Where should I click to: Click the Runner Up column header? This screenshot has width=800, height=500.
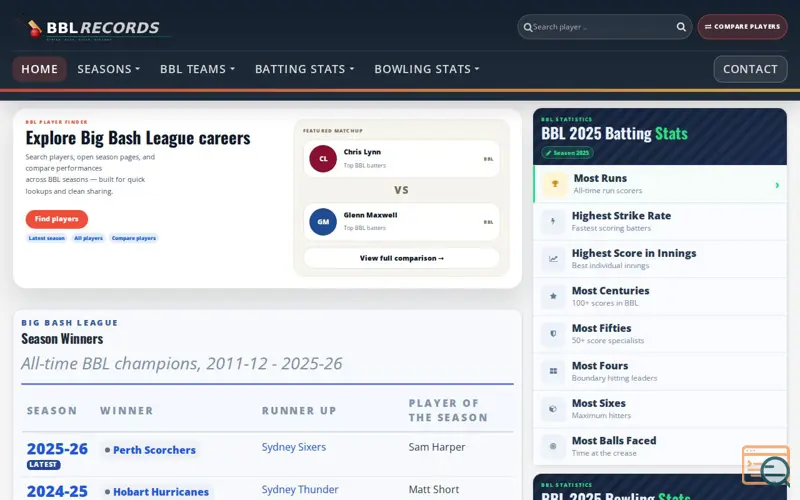(299, 411)
